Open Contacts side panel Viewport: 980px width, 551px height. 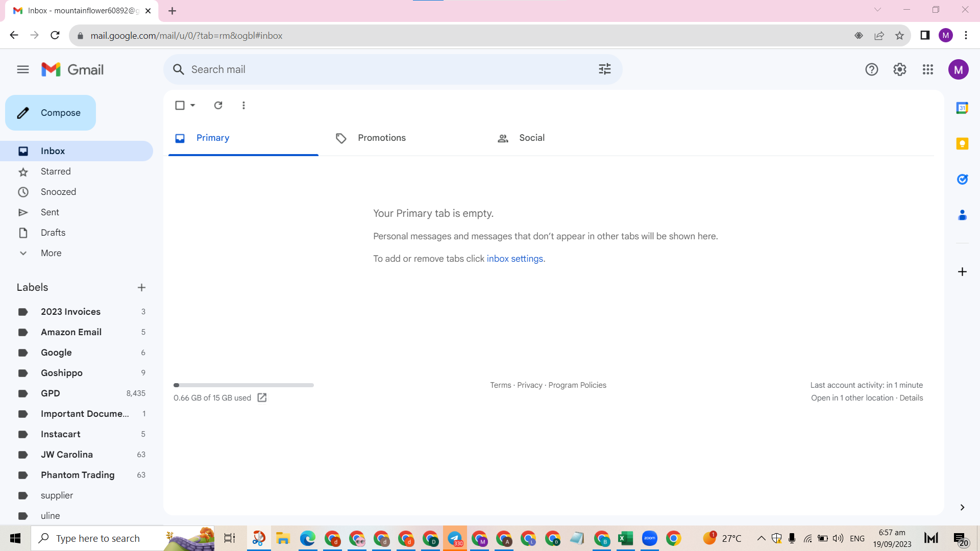pyautogui.click(x=962, y=215)
